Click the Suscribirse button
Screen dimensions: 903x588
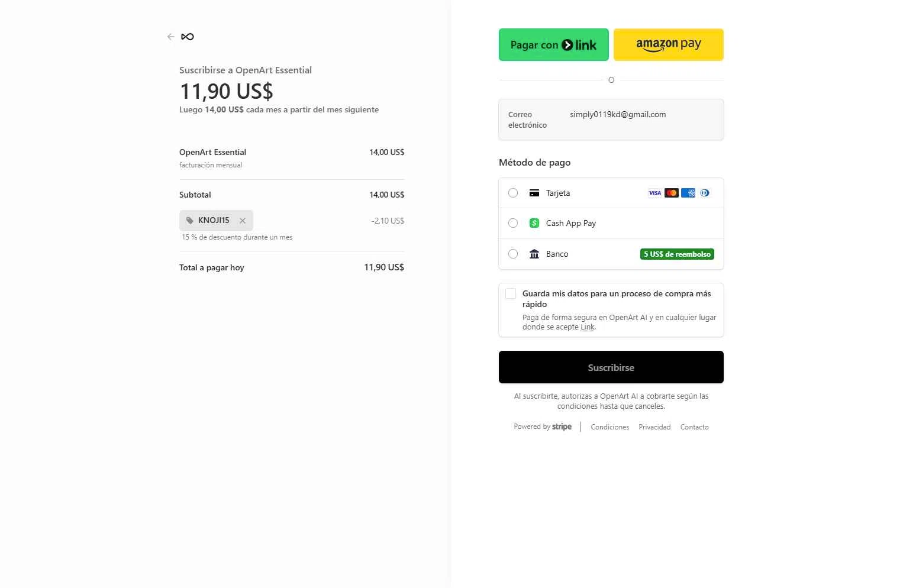pos(611,367)
